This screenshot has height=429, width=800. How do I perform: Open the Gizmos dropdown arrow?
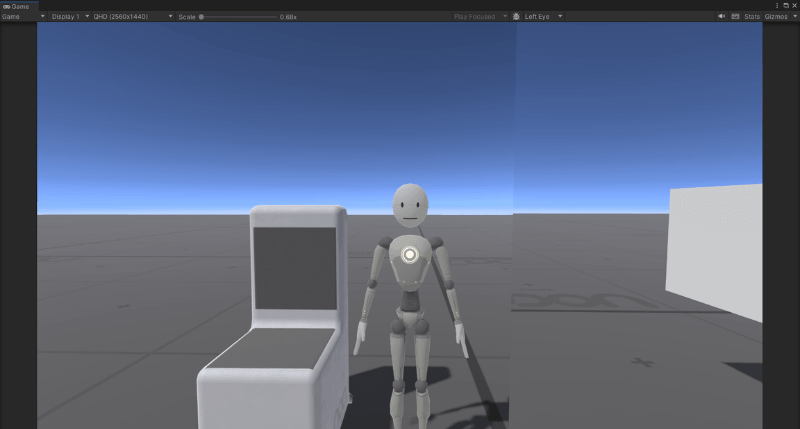[x=795, y=16]
